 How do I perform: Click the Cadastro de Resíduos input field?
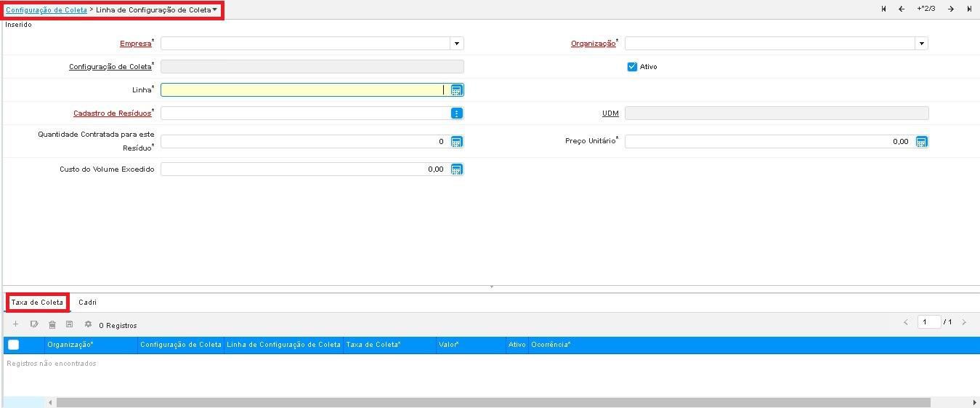coord(305,113)
